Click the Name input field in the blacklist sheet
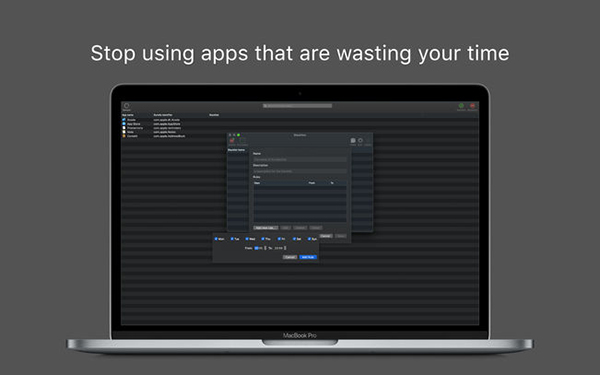 point(300,159)
